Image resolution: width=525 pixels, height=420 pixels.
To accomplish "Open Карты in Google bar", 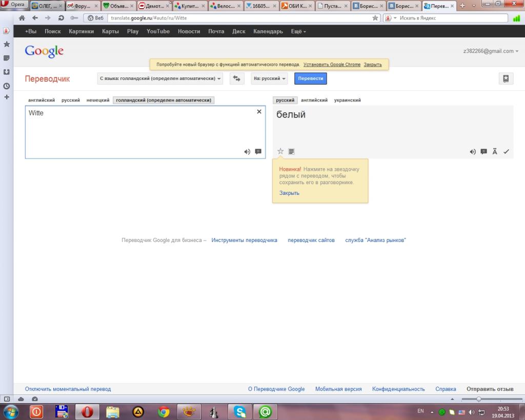I will (x=111, y=31).
